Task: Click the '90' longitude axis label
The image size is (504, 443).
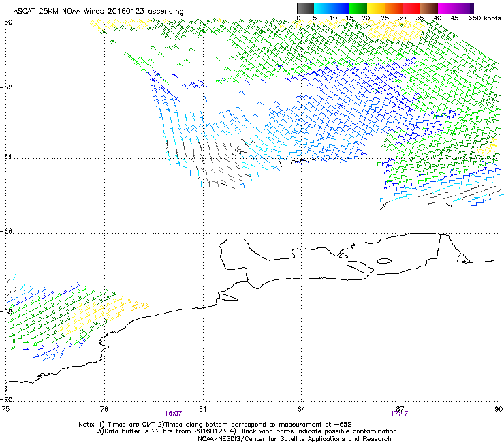Action: 499,409
